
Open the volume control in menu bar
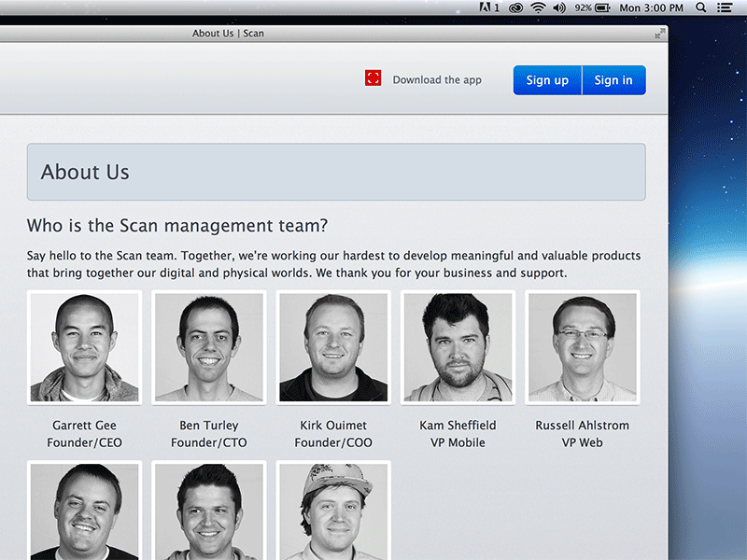[x=559, y=7]
